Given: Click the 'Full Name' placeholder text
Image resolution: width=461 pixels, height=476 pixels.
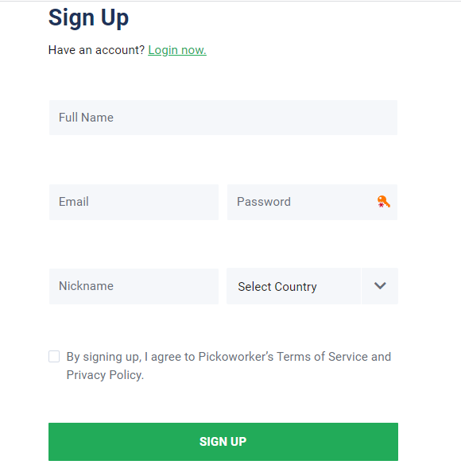Looking at the screenshot, I should tap(87, 118).
